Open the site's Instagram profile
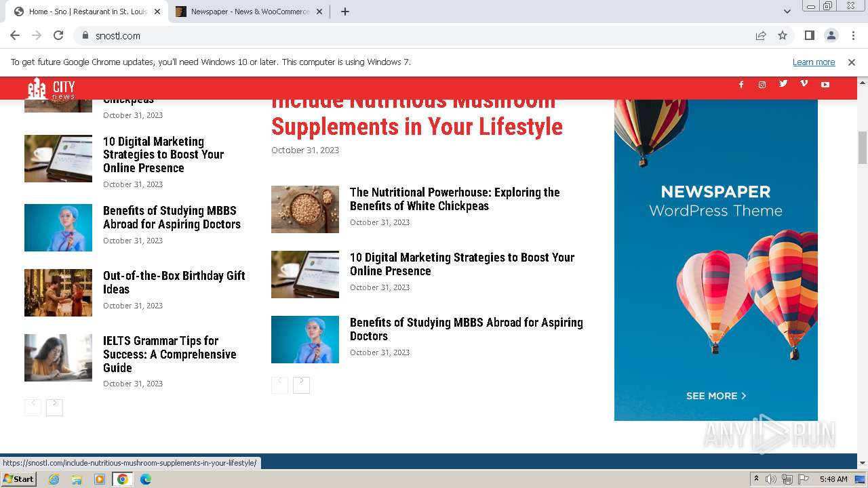This screenshot has width=868, height=488. [x=762, y=85]
